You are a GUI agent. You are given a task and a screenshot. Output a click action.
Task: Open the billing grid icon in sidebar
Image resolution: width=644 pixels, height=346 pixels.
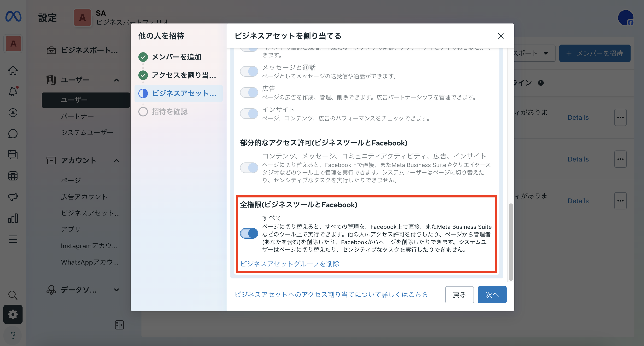pyautogui.click(x=13, y=176)
